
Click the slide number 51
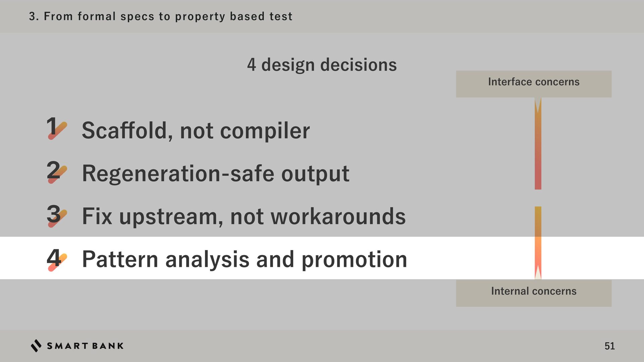click(x=609, y=346)
